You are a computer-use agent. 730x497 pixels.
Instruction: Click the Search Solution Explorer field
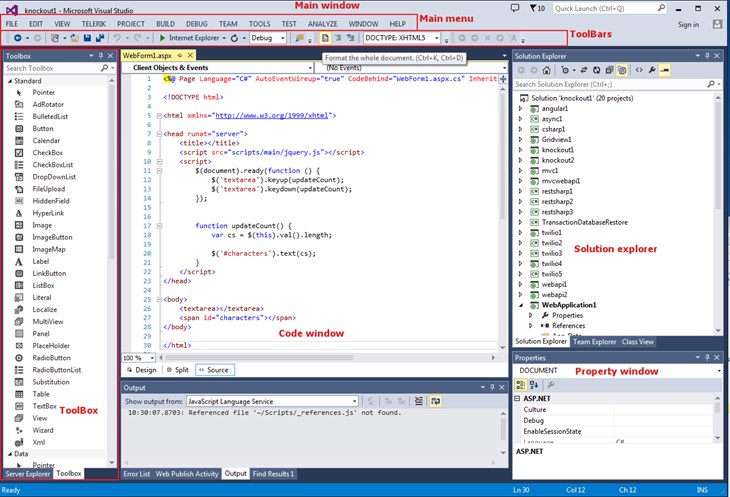click(x=618, y=84)
